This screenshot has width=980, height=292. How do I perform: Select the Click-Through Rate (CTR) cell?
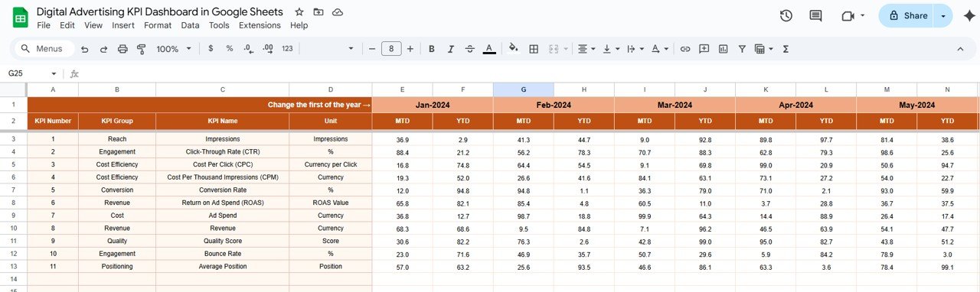222,152
